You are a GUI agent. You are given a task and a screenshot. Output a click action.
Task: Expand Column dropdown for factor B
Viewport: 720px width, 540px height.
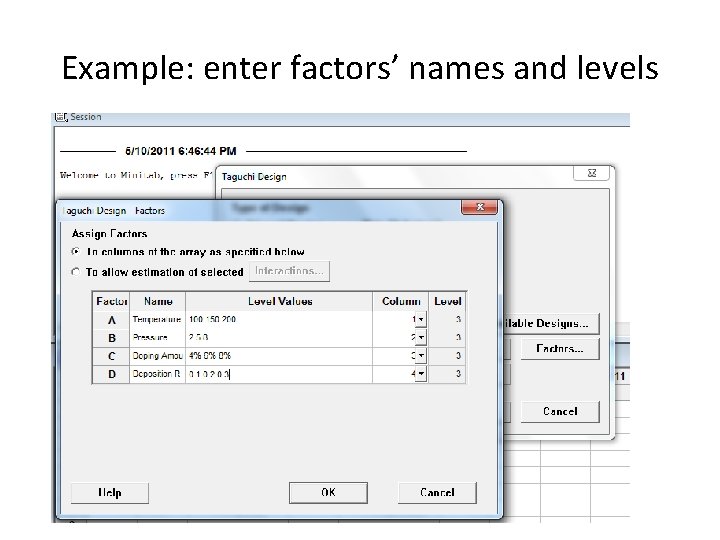tap(421, 338)
